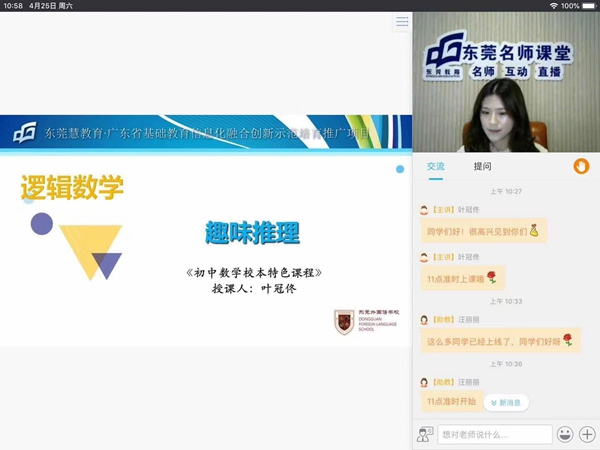Tap the teacher video thumbnail
The width and height of the screenshot is (600, 450).
[506, 82]
